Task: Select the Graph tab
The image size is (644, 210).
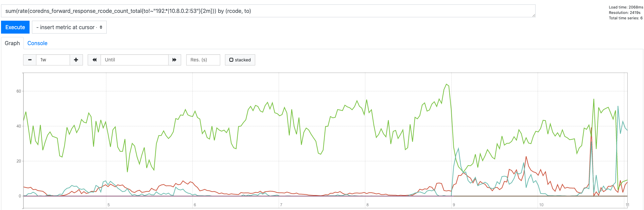Action: (x=12, y=43)
